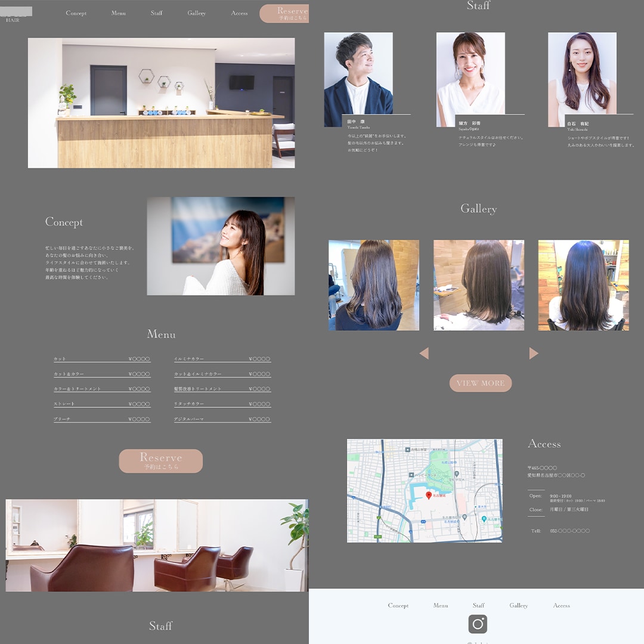Open the middle gallery bob hairstyle photo
This screenshot has width=644, height=644.
point(479,286)
